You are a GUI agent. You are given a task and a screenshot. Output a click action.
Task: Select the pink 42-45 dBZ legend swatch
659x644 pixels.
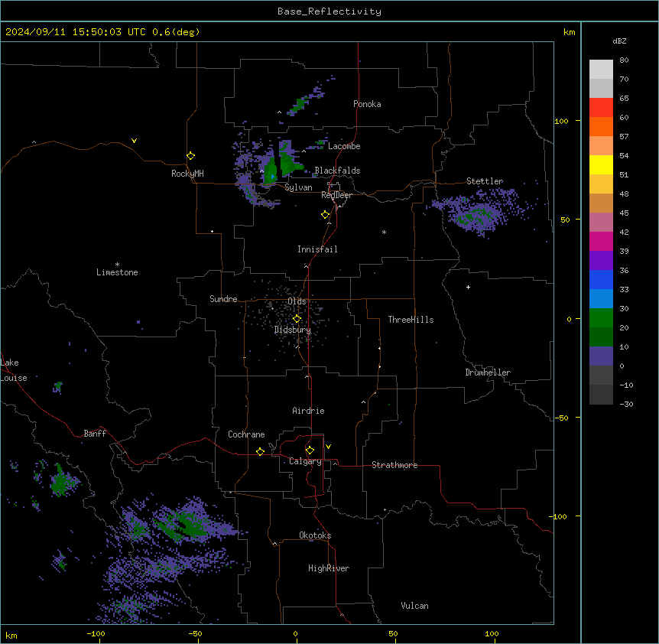click(601, 222)
